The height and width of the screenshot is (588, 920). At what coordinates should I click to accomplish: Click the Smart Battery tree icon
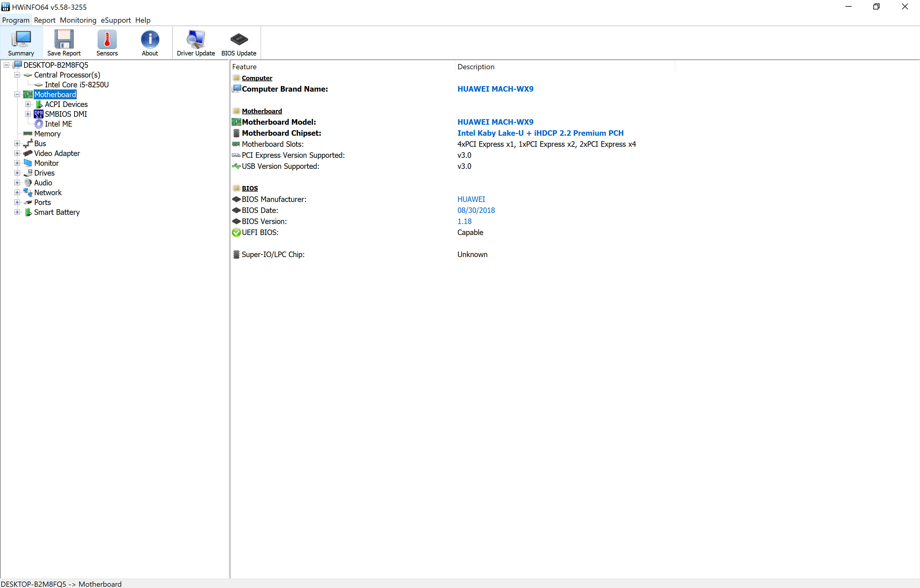pos(28,212)
